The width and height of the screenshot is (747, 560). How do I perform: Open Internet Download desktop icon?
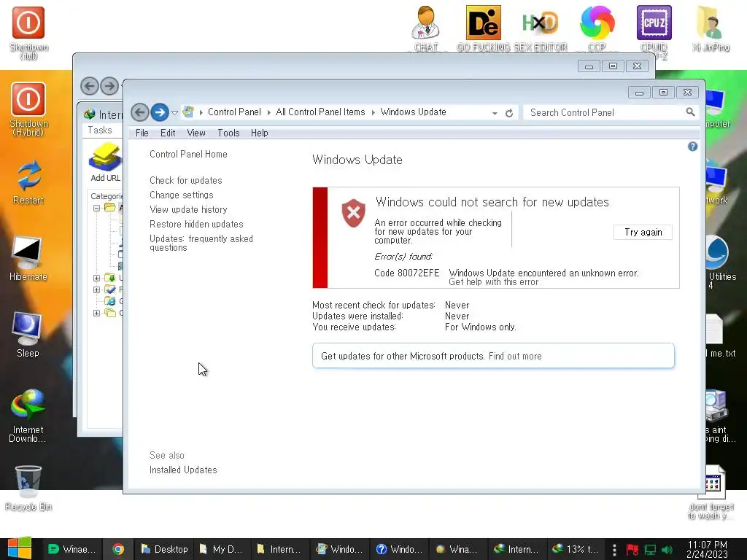tap(28, 416)
